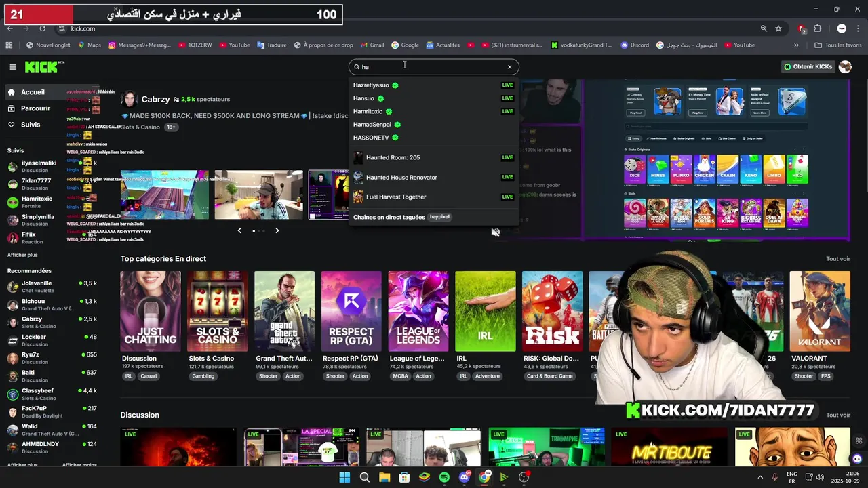Open the Tous les favoris folder
This screenshot has height=488, width=868.
(838, 45)
